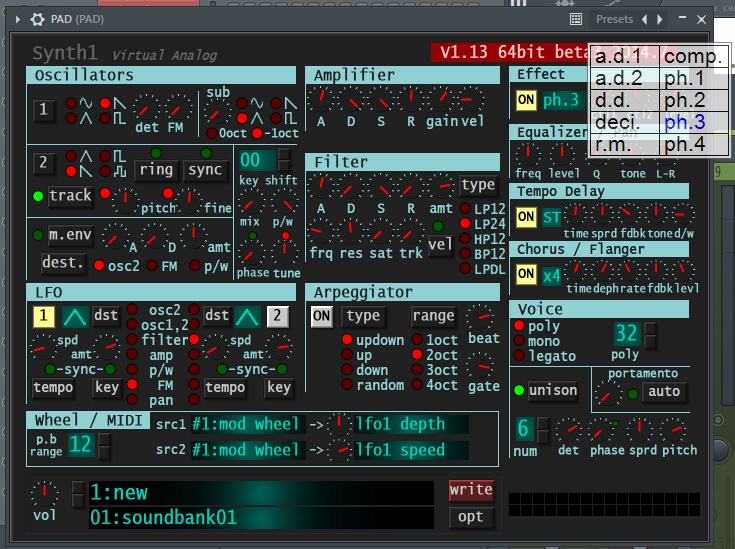Open the Arpeggiator range selector

pos(433,316)
